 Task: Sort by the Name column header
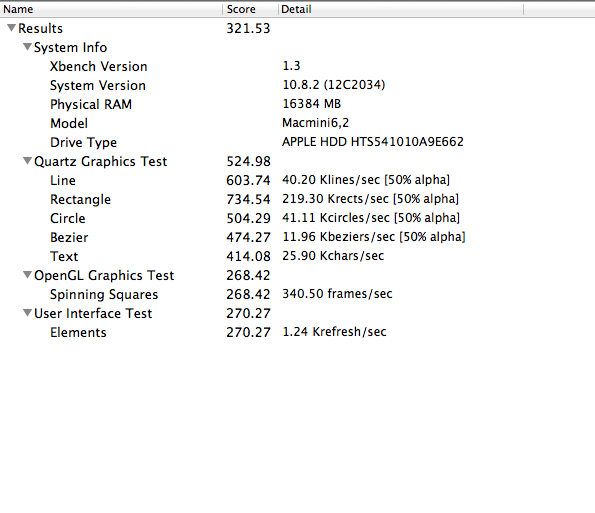pos(111,9)
